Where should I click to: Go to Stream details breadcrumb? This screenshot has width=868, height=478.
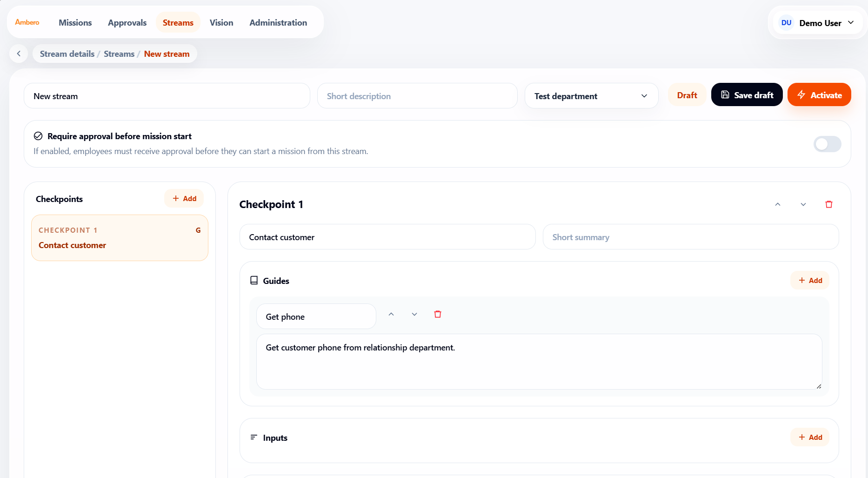(67, 54)
